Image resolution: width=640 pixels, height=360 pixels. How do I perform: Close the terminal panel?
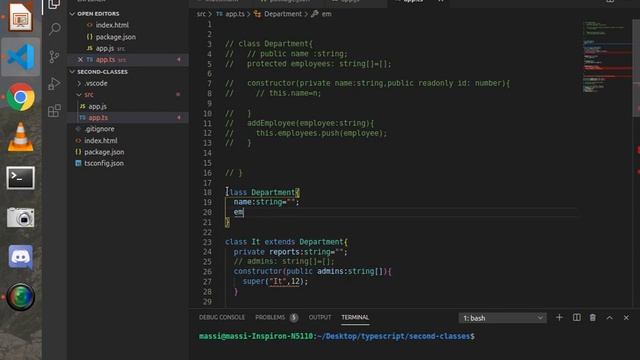tap(626, 318)
